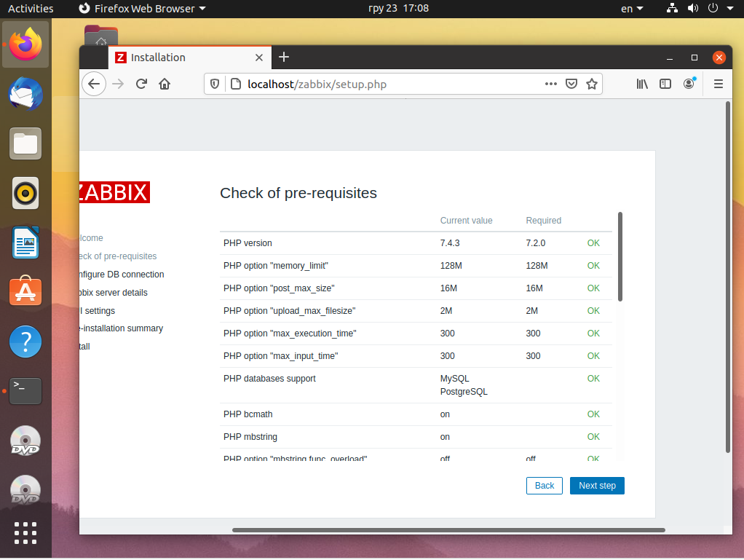This screenshot has height=560, width=744.
Task: Click 'PHP option "upload_max_filesize"' row label
Action: (290, 311)
